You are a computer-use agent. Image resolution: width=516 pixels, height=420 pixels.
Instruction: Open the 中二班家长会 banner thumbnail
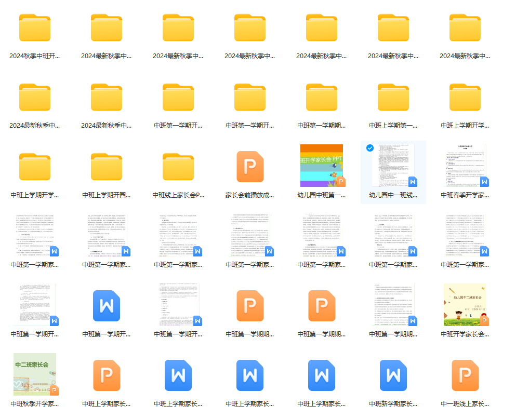[34, 373]
